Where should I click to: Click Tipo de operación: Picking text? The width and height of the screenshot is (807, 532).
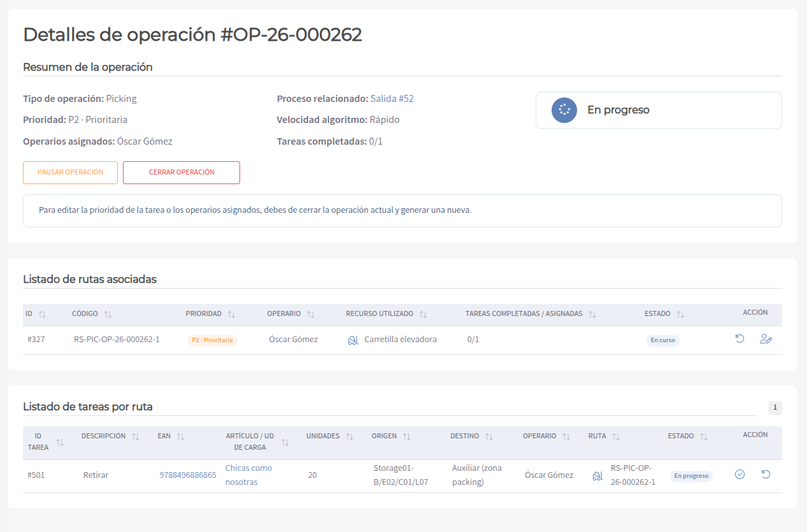(80, 99)
